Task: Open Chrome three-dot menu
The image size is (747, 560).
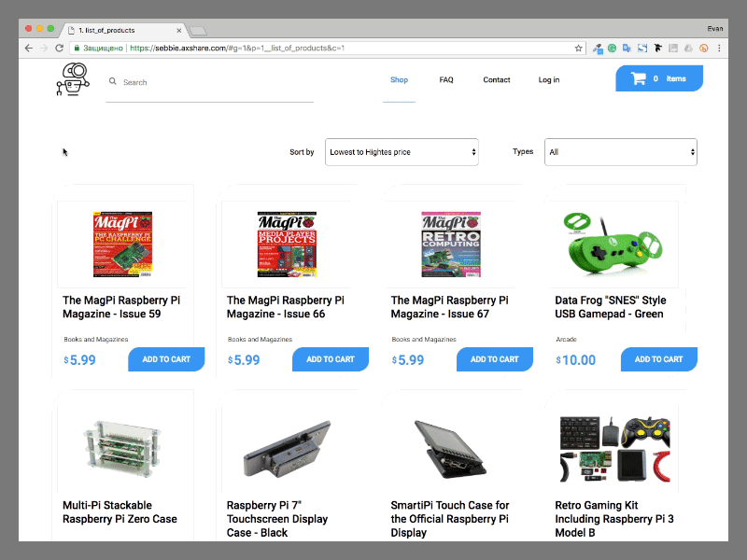Action: 719,49
